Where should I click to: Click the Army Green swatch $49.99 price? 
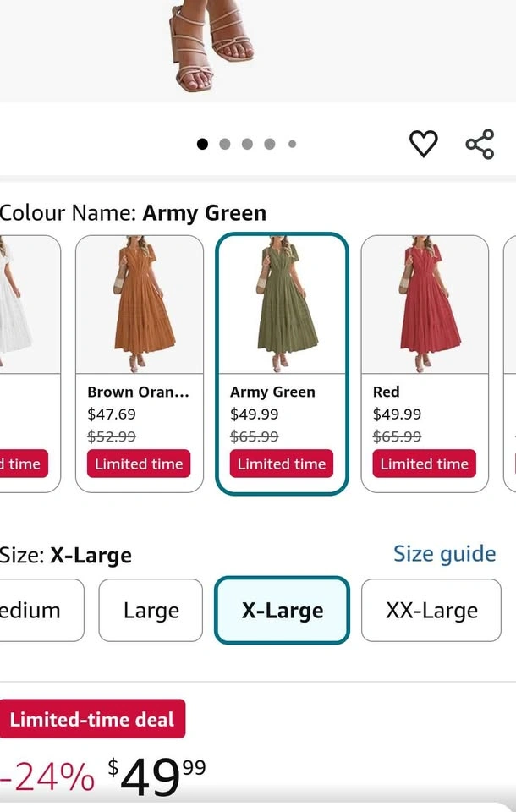click(255, 414)
